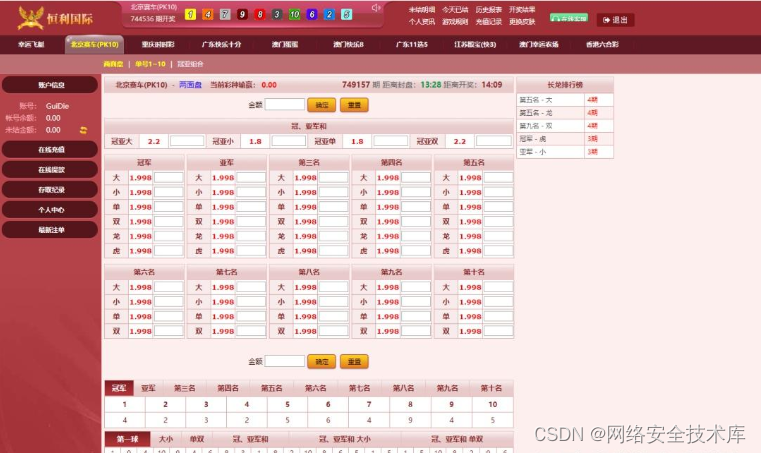Click the orange balance refresh icon
This screenshot has width=761, height=453.
pos(83,130)
